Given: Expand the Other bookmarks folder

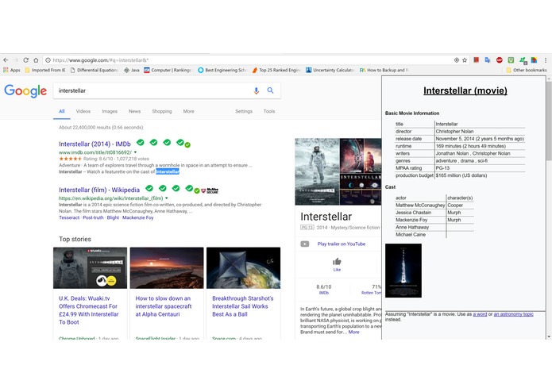Looking at the screenshot, I should coord(527,70).
